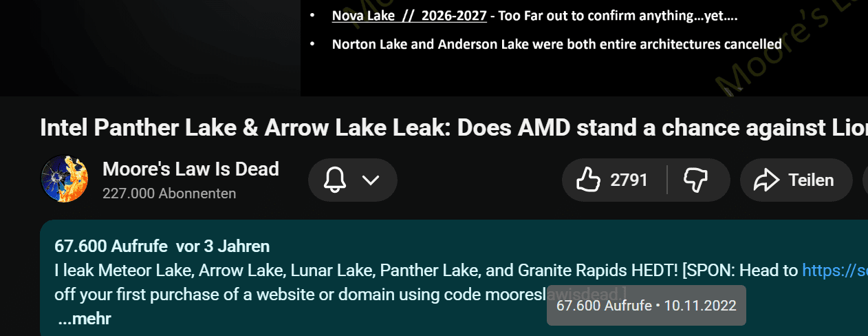Viewport: 868px width, 336px height.
Task: Open the Moore's Law Is Dead channel name
Action: [x=191, y=169]
